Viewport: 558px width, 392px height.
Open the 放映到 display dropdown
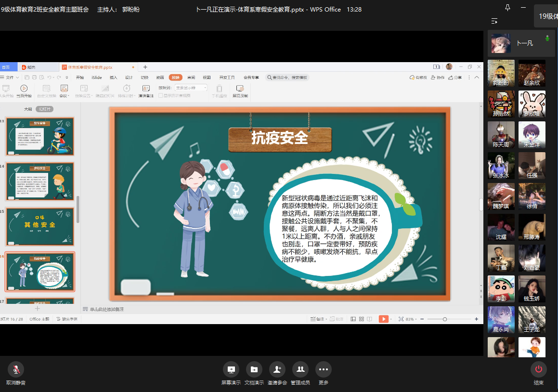point(191,88)
